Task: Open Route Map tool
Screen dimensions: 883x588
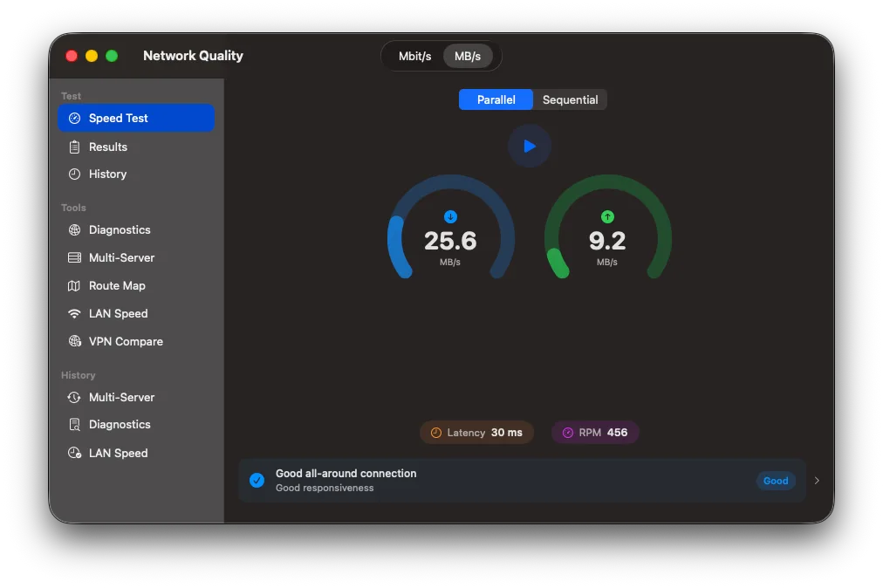Action: pos(136,285)
